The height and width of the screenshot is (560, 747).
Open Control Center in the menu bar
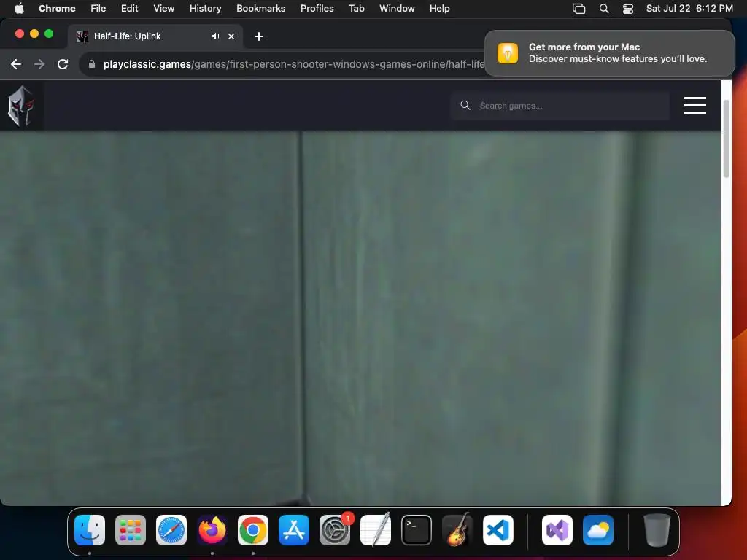point(628,8)
